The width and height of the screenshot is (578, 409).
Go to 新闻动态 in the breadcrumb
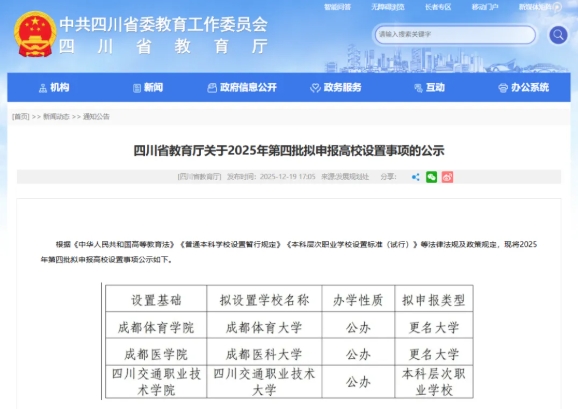pyautogui.click(x=56, y=117)
